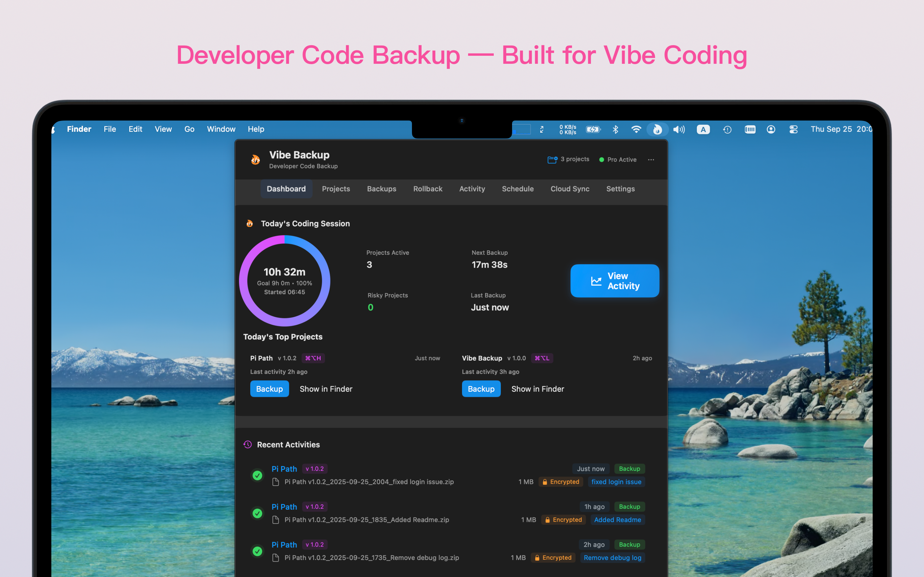
Task: Click green checkmark on Added Readme backup
Action: pyautogui.click(x=257, y=513)
